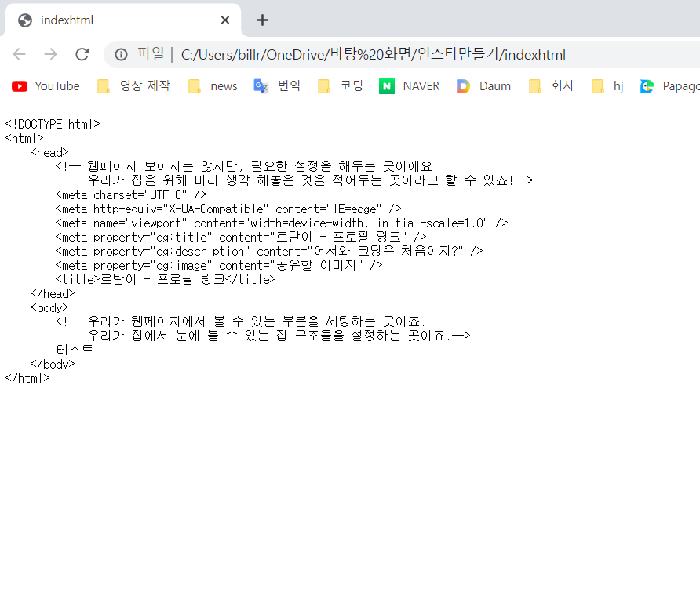
Task: Open the Papago bookmark
Action: pyautogui.click(x=669, y=85)
